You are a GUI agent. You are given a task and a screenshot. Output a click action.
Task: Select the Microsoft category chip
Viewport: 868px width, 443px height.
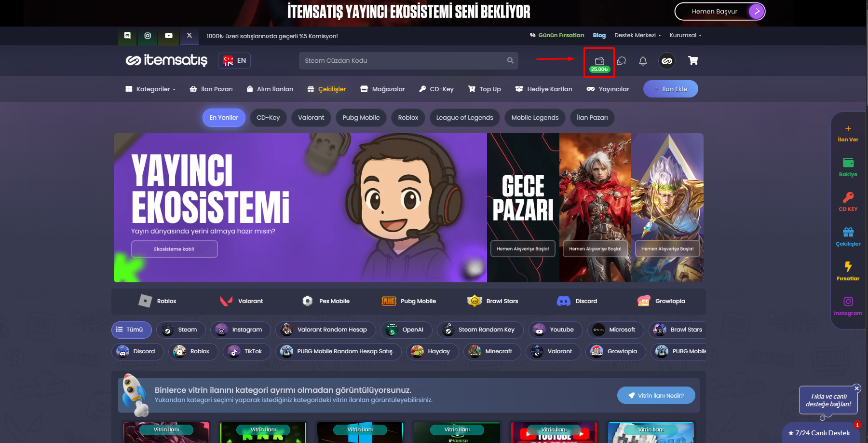(x=615, y=330)
